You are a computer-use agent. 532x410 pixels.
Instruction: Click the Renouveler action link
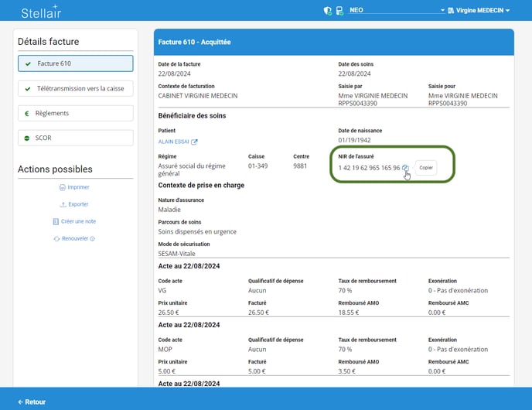[74, 238]
